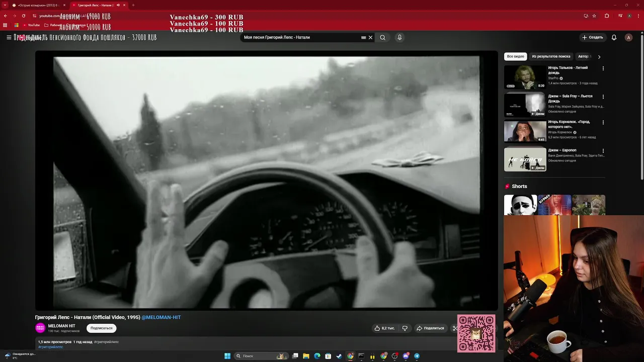This screenshot has width=644, height=362.
Task: Dislike the video with thumbs down
Action: (x=405, y=328)
